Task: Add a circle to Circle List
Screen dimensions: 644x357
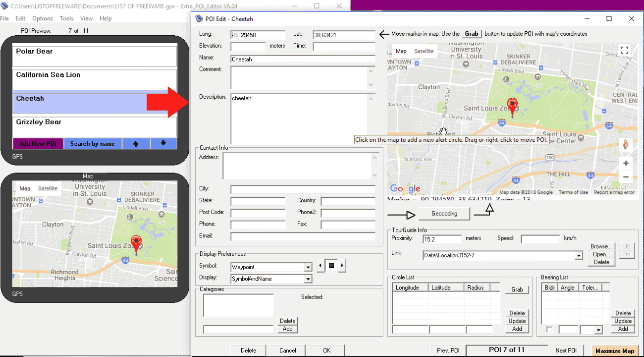Action: pyautogui.click(x=517, y=329)
